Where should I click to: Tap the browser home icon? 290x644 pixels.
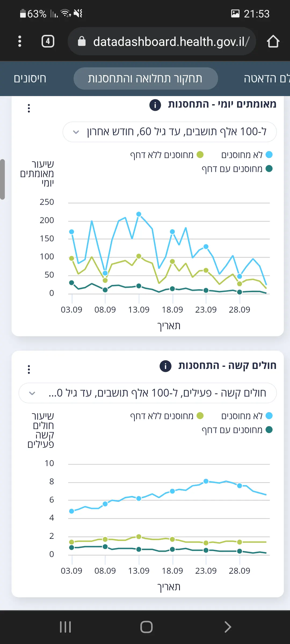click(273, 41)
